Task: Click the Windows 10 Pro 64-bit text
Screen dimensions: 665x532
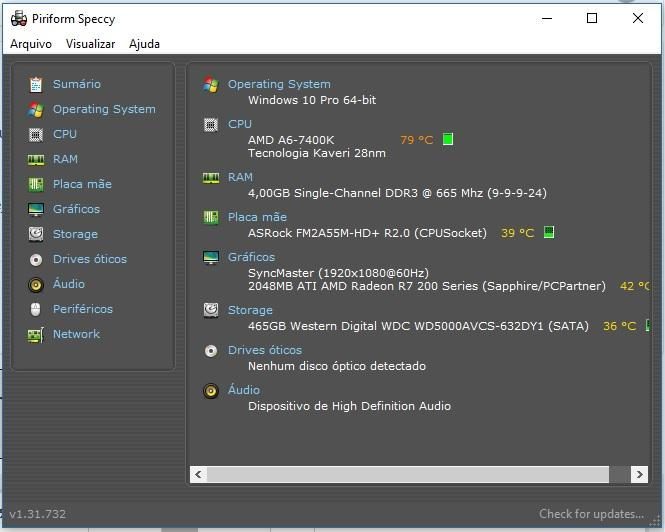Action: (x=312, y=100)
